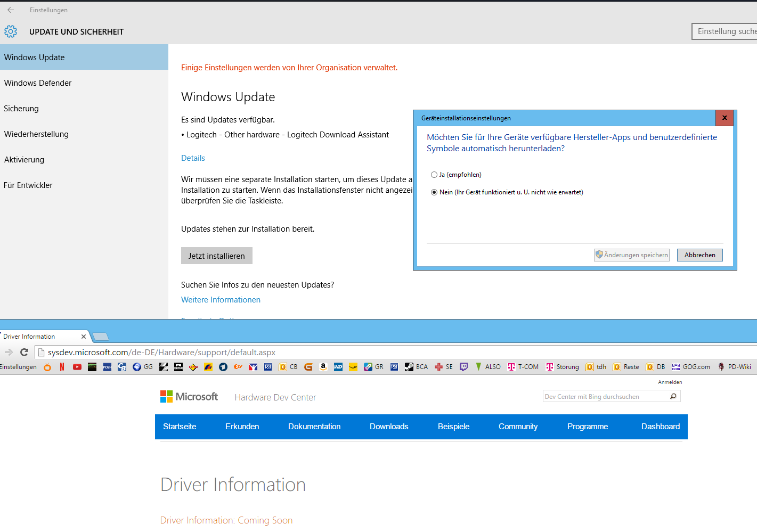Click the Hardware Dev Center link
757x532 pixels.
(x=275, y=397)
